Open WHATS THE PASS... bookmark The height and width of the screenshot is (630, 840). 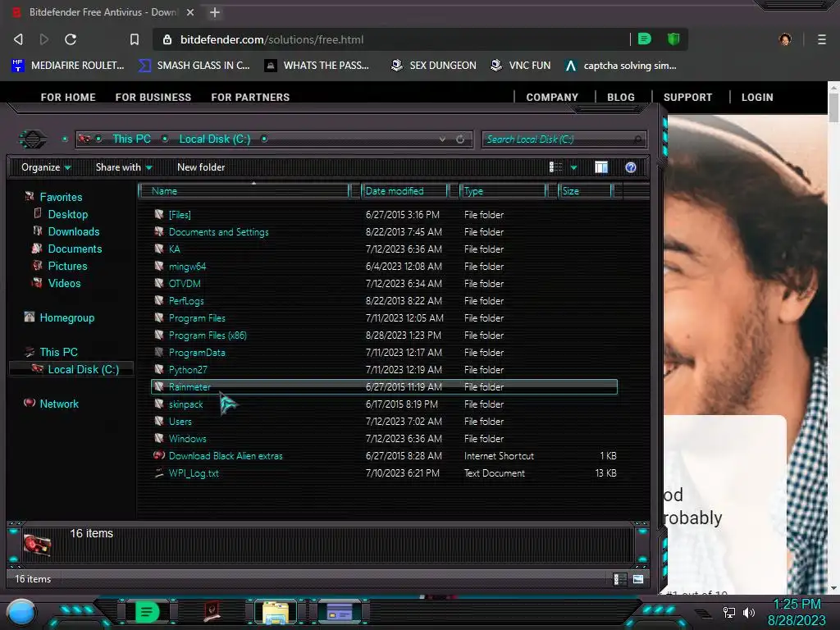pos(317,66)
